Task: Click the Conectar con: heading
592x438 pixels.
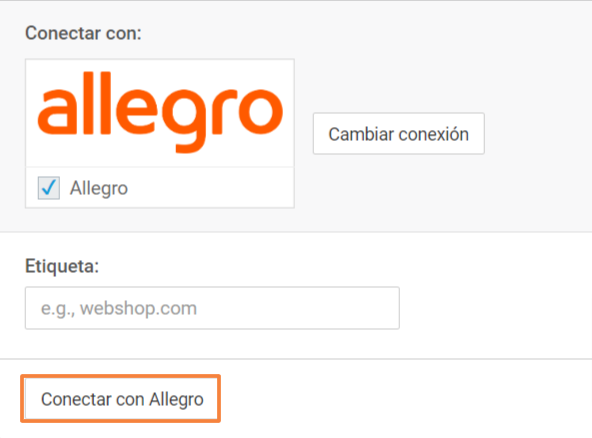Action: [83, 33]
